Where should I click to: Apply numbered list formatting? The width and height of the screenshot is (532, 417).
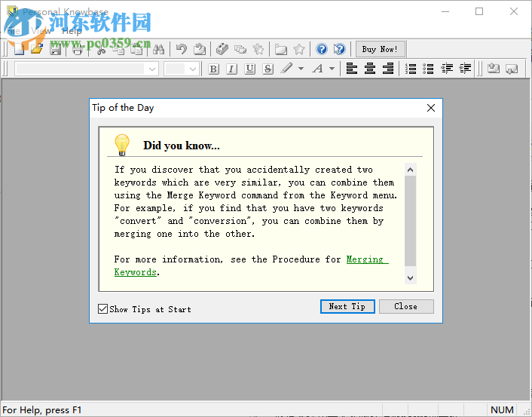(411, 69)
